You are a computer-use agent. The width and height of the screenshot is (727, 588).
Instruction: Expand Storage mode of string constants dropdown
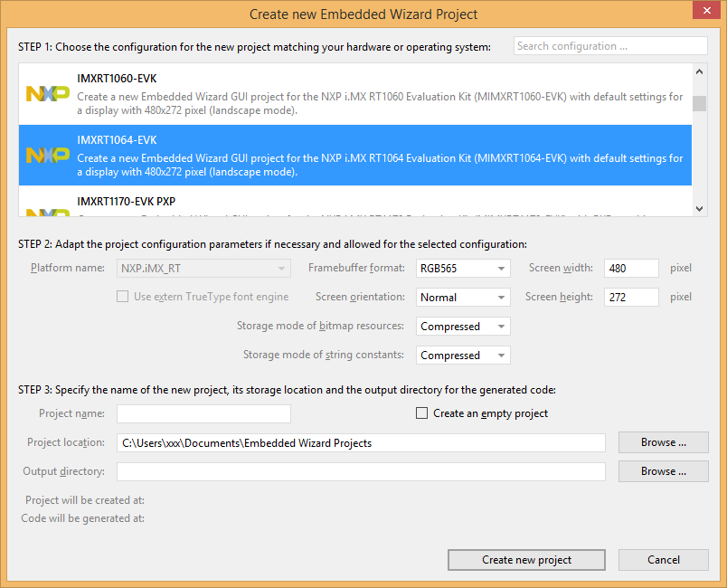463,355
